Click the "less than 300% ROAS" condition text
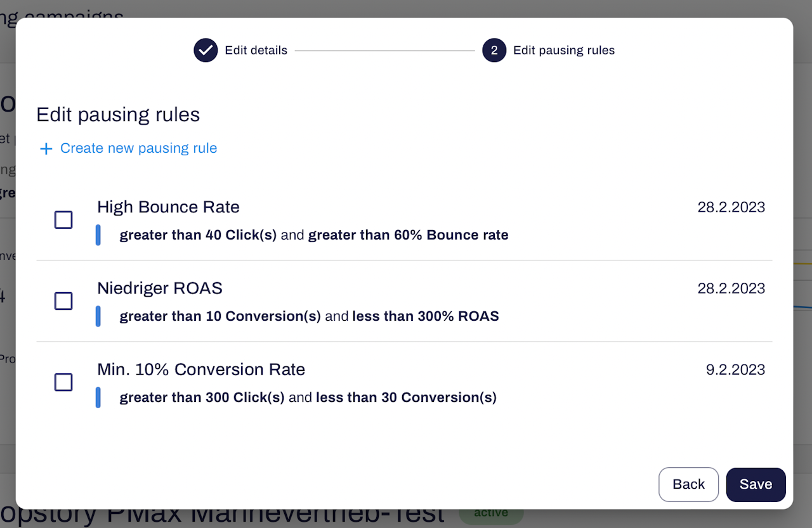 click(426, 316)
